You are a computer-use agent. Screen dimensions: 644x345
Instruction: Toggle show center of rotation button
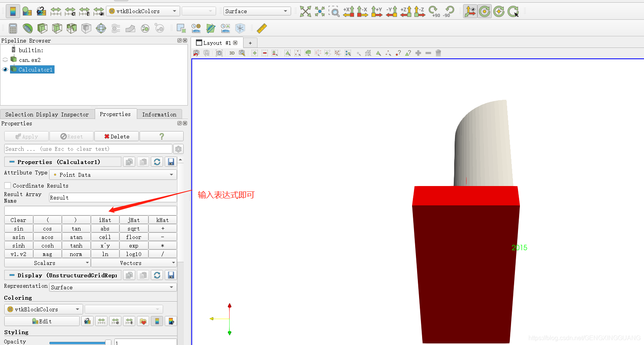pyautogui.click(x=484, y=11)
